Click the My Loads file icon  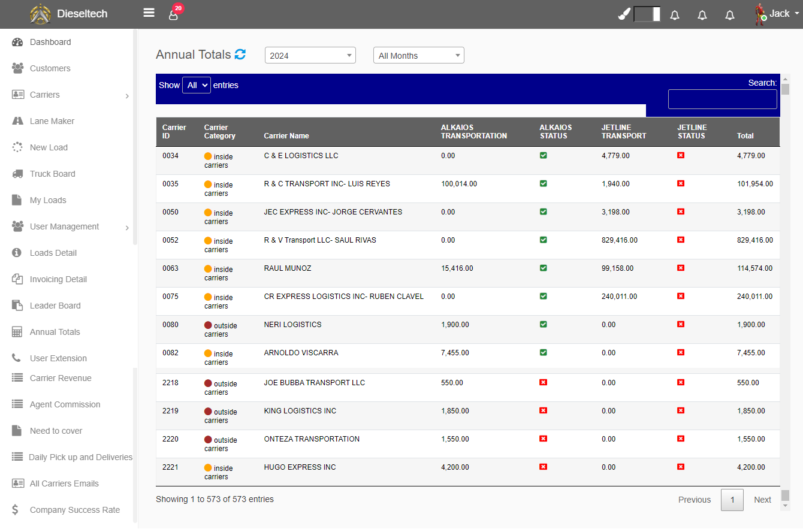pyautogui.click(x=17, y=200)
